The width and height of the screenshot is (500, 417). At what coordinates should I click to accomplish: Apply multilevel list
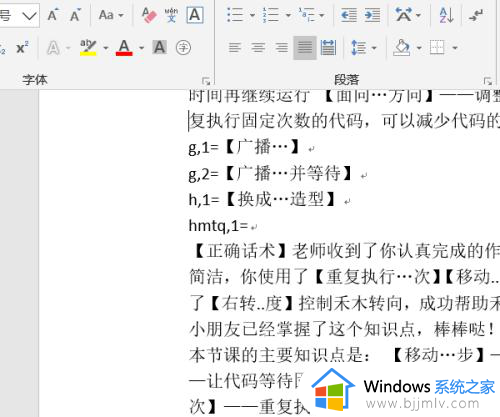307,15
